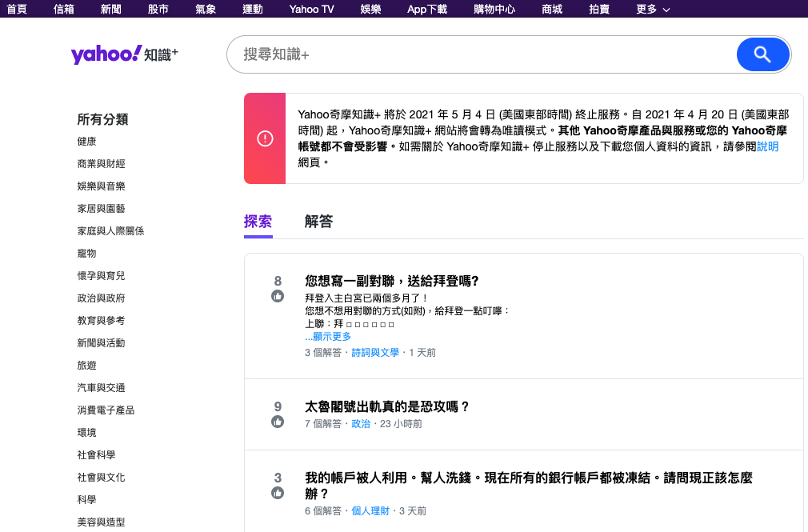Select the 家居與園藝 category
Screen dimensions: 808x532
(101, 208)
